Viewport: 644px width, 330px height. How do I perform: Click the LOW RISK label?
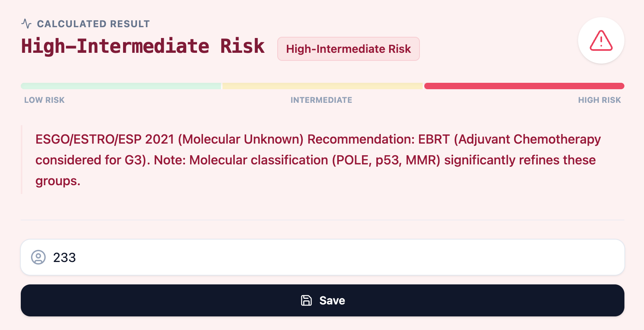click(44, 100)
